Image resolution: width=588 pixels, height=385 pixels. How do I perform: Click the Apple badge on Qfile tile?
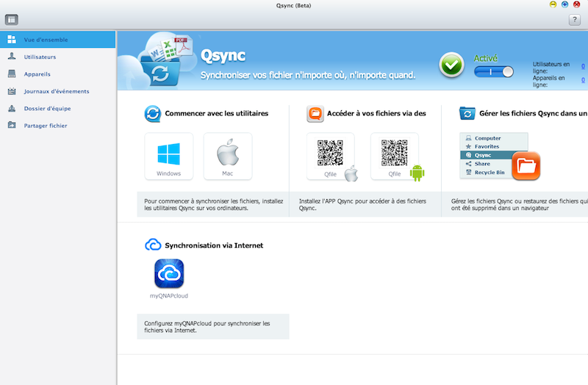(x=351, y=173)
